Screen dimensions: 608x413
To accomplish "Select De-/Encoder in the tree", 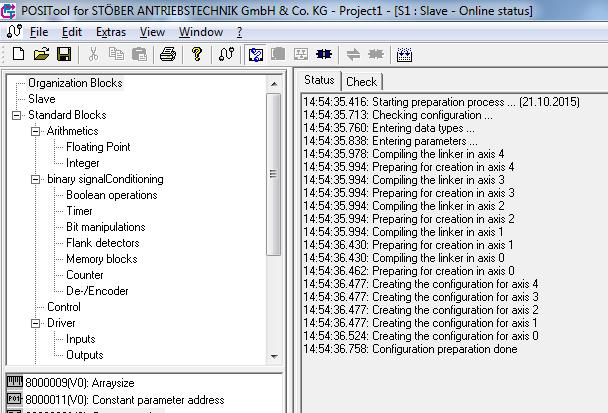I will point(97,291).
